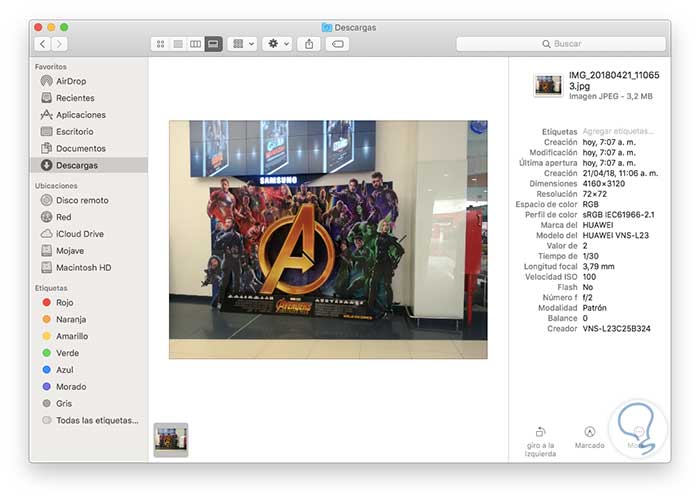
Task: Filter by the Amarillo tag
Action: pyautogui.click(x=88, y=336)
